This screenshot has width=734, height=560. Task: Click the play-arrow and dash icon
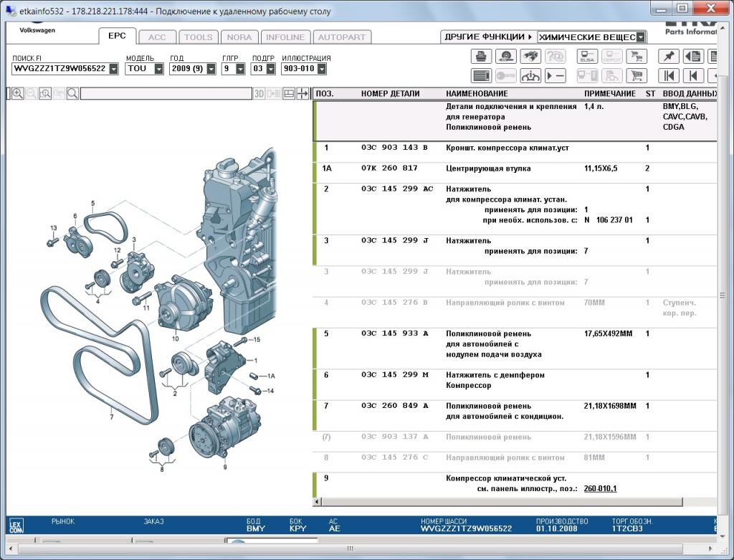point(556,75)
